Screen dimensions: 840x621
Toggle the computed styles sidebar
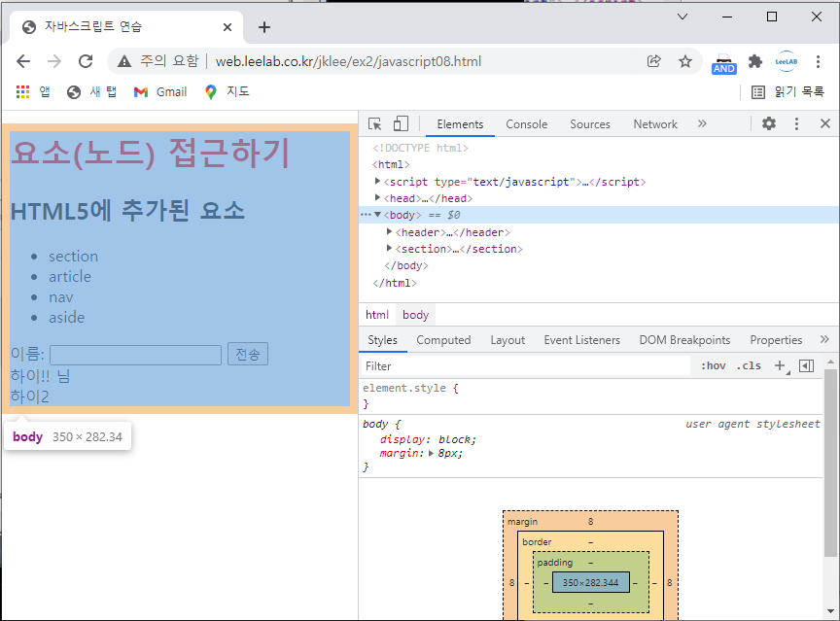coord(806,366)
